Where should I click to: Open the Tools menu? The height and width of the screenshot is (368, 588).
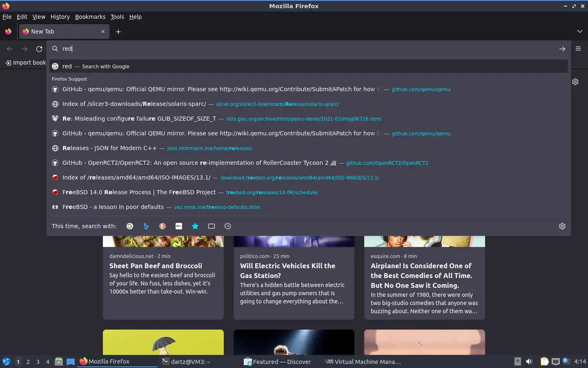click(x=117, y=17)
